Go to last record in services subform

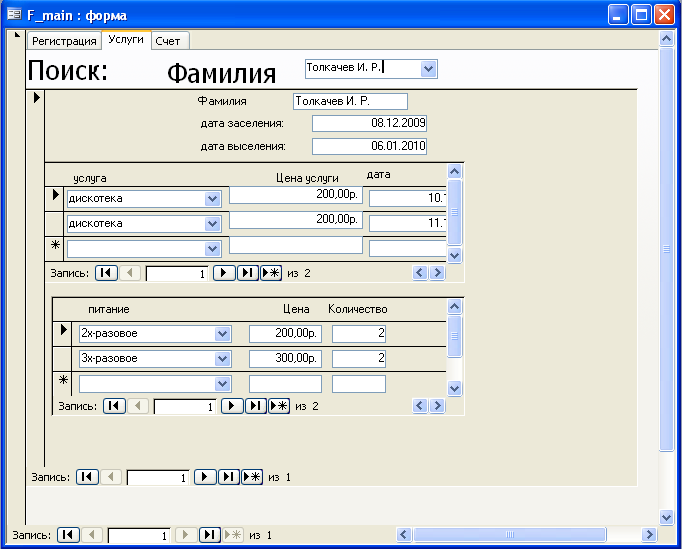pyautogui.click(x=247, y=272)
